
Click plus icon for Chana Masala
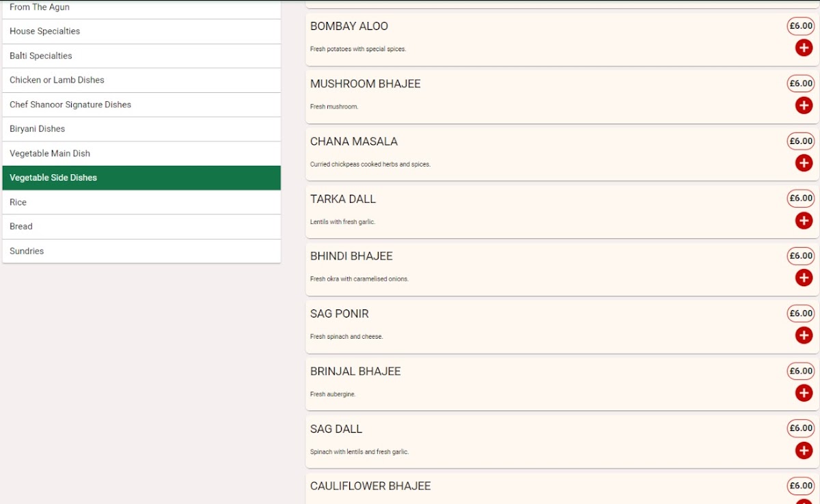tap(804, 163)
